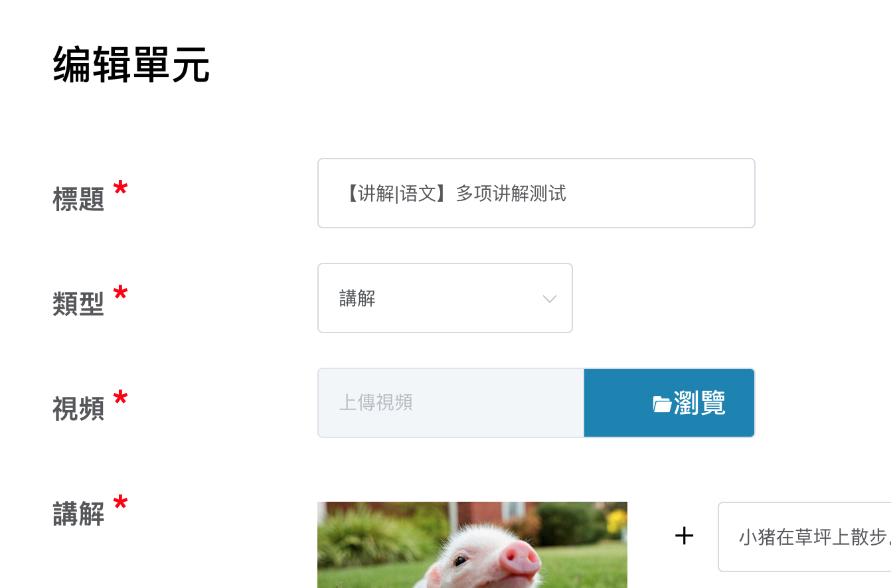Click the 講解 field label
This screenshot has width=891, height=588.
[x=78, y=514]
